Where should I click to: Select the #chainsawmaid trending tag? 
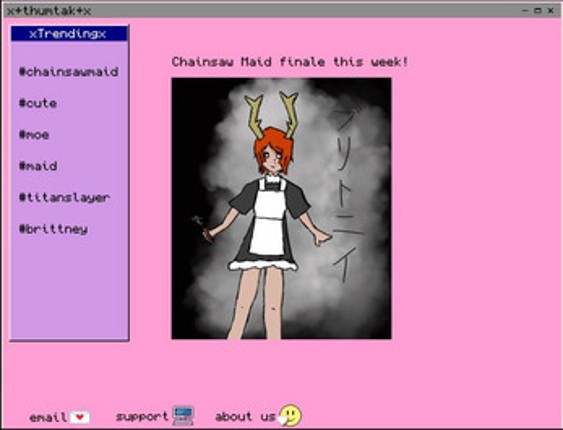coord(69,71)
